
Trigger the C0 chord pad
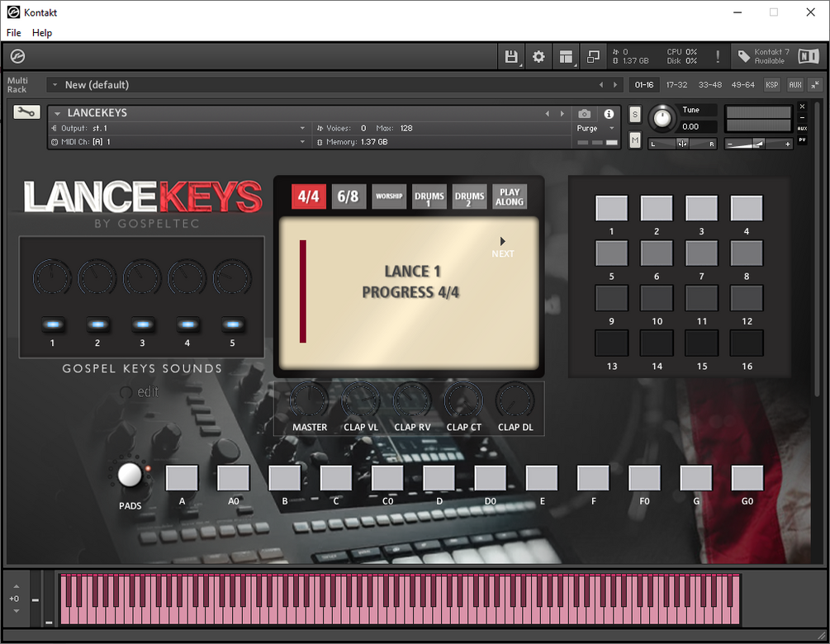point(387,478)
